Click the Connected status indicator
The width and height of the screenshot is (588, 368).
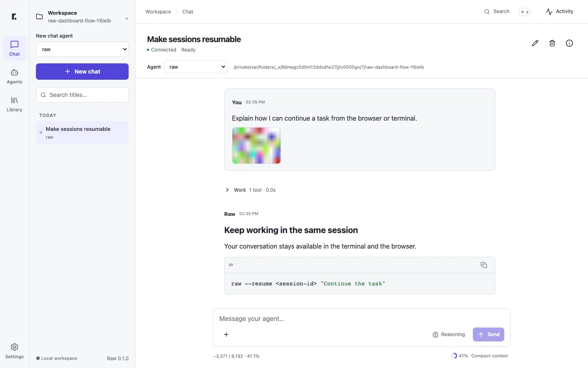[x=162, y=50]
